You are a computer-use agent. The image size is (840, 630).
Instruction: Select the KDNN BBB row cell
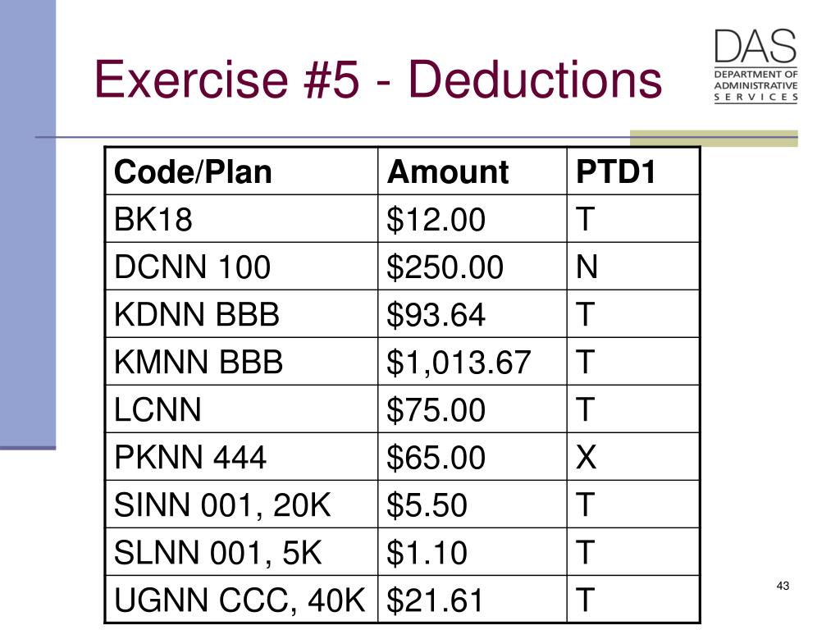242,314
